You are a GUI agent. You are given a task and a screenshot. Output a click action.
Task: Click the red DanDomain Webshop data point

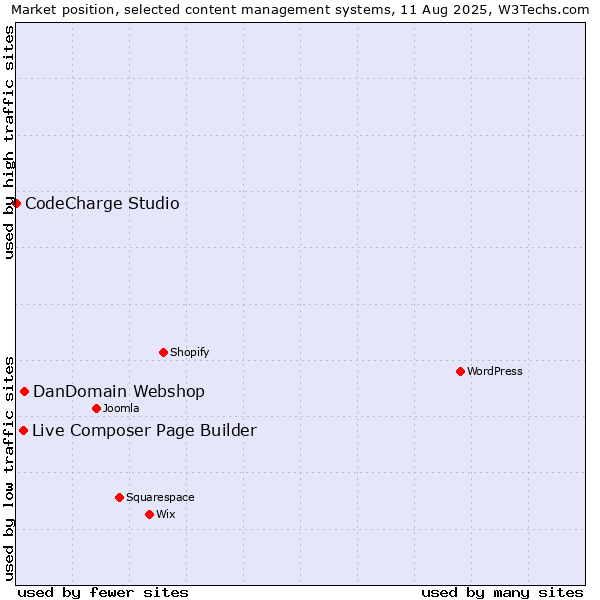(x=24, y=392)
